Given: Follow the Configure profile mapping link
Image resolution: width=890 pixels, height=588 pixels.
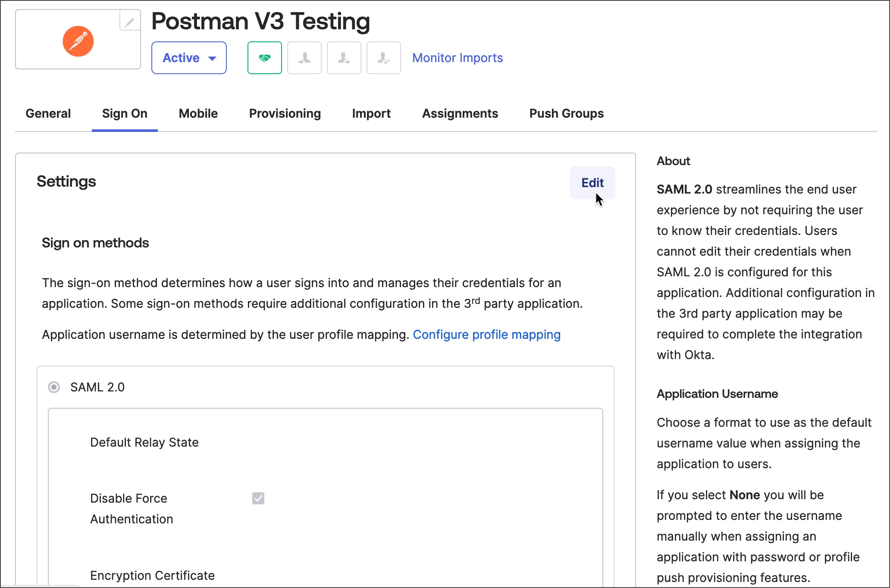Looking at the screenshot, I should pos(486,335).
